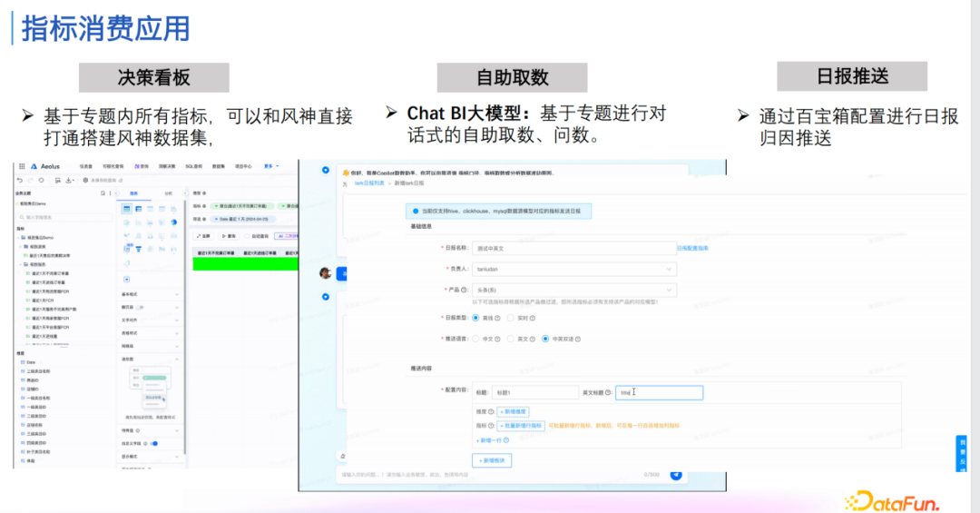Select the 实时 report type radio
Screen dimensions: 980x513
[x=511, y=318]
